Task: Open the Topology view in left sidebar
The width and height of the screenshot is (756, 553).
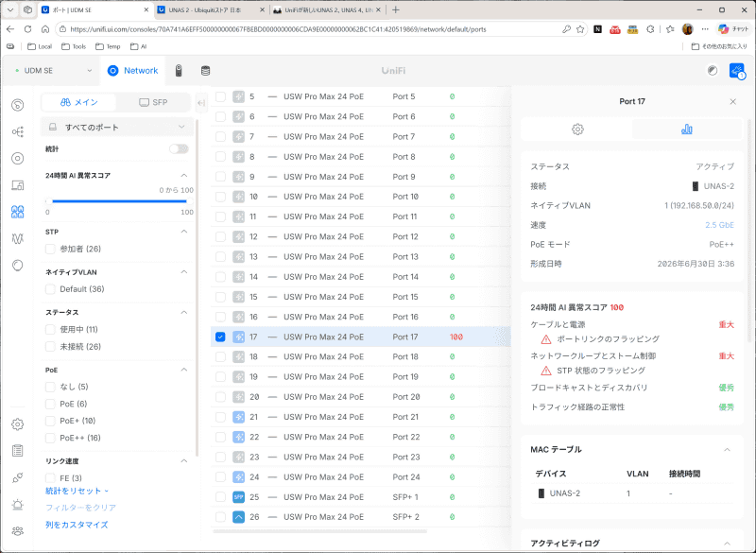Action: point(18,131)
